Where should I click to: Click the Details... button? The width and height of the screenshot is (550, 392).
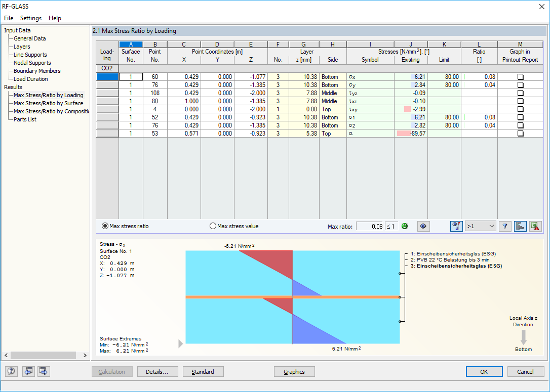pos(158,372)
